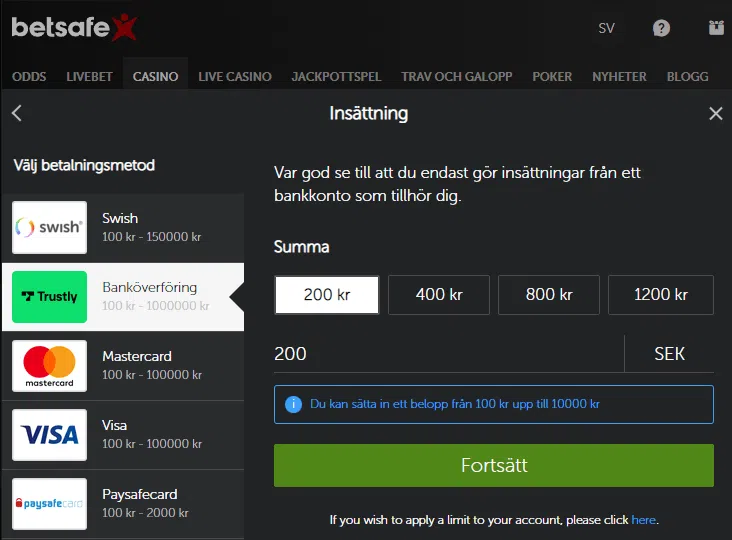Open the help question mark icon
Viewport: 732px width, 540px height.
click(x=661, y=28)
